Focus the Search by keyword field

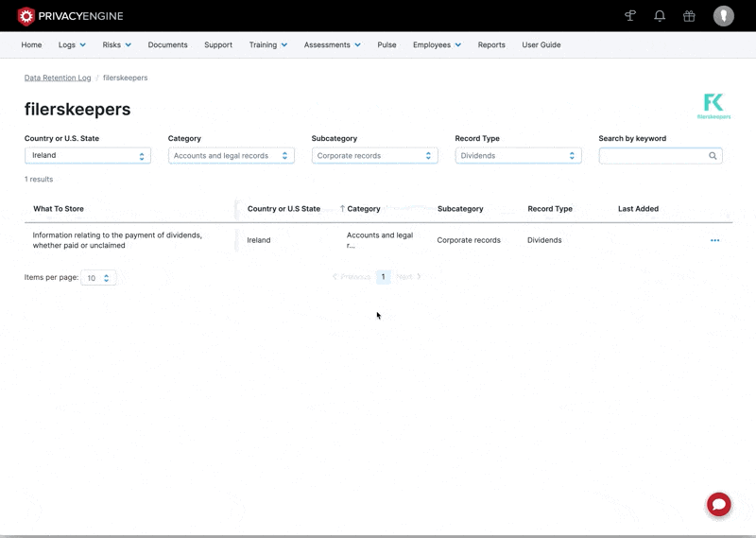(661, 155)
